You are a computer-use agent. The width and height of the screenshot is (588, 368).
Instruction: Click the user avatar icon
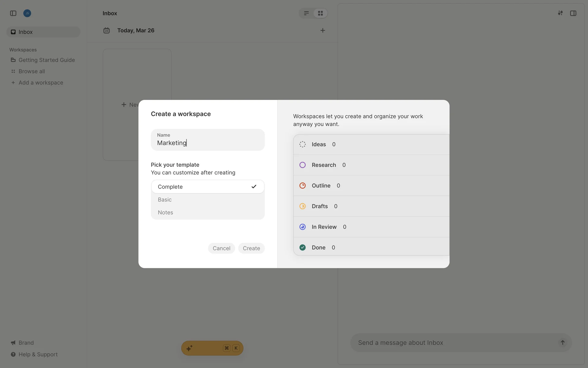click(27, 13)
